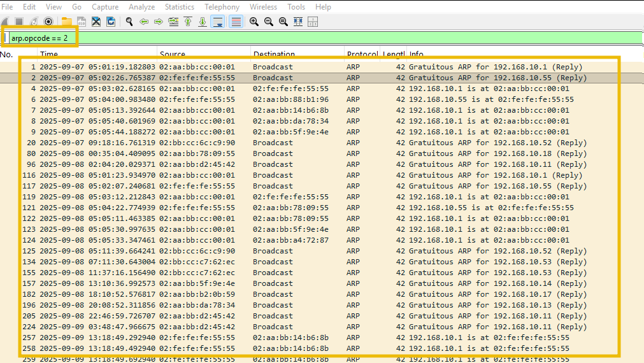This screenshot has width=644, height=363.
Task: Go forward in packet history
Action: coord(159,22)
